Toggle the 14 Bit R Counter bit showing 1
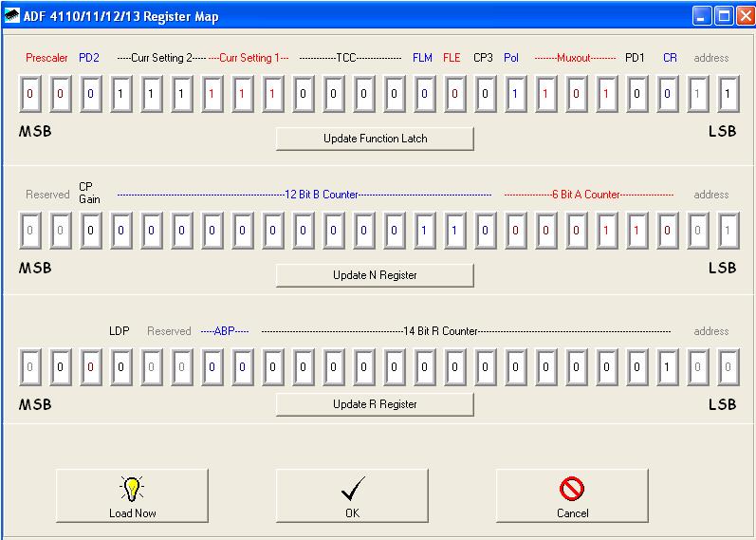 tap(667, 366)
